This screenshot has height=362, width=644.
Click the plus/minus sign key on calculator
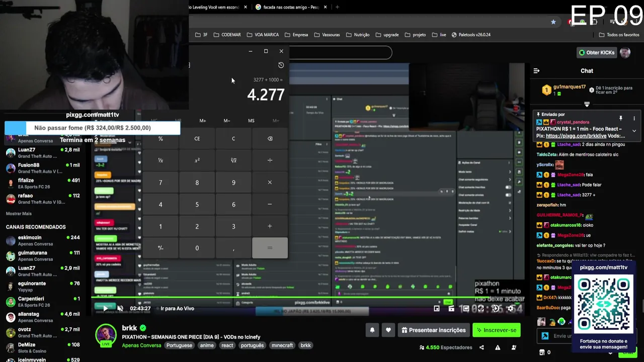pyautogui.click(x=160, y=248)
